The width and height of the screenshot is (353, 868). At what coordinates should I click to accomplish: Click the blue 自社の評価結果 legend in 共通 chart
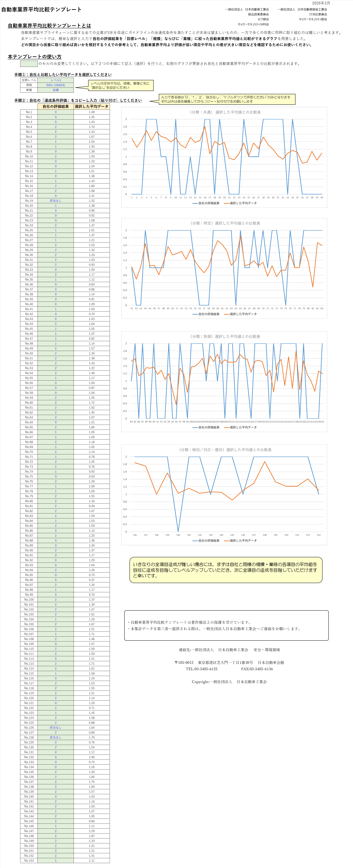pos(206,203)
